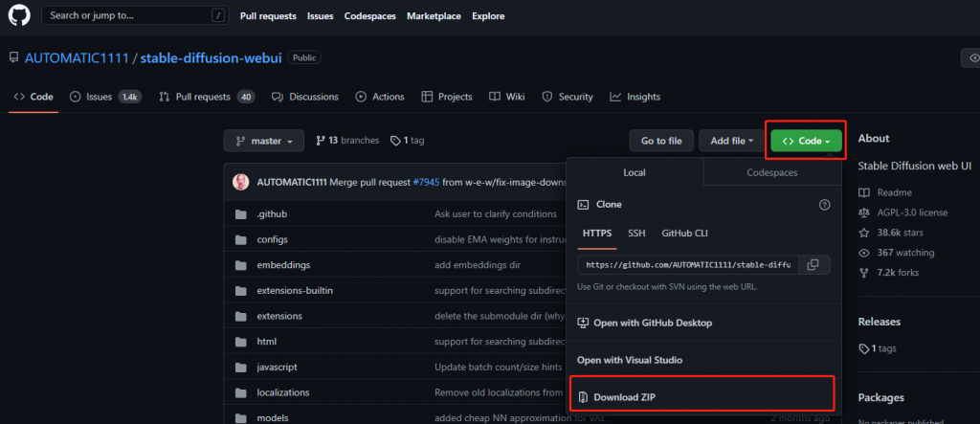This screenshot has height=424, width=980.
Task: Open the Releases heading link
Action: coord(880,322)
